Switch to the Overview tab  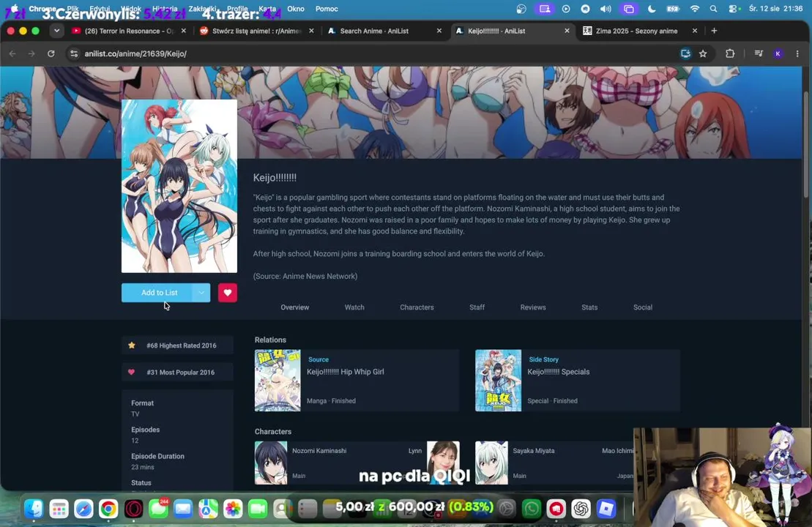[x=294, y=307]
